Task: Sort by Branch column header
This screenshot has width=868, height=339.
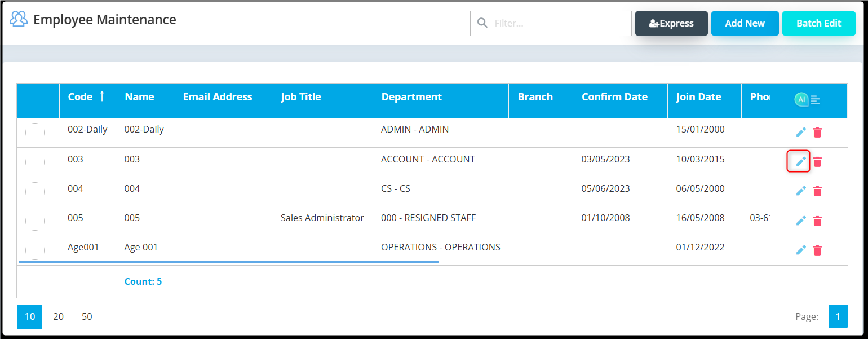Action: [541, 100]
